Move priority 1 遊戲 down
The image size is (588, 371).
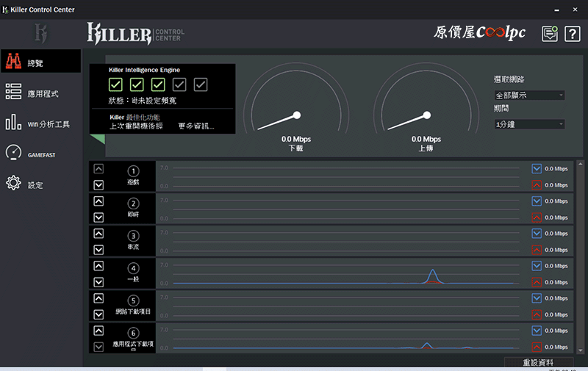pyautogui.click(x=98, y=184)
